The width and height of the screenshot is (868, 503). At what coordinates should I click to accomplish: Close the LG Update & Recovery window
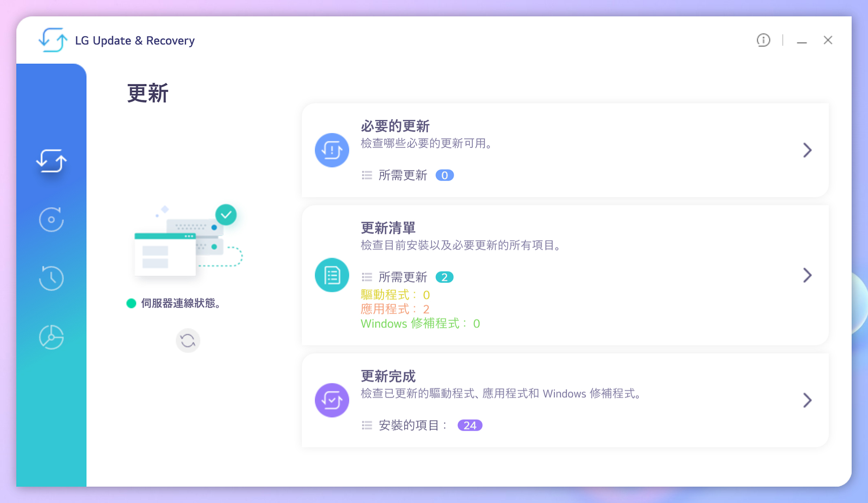tap(828, 40)
